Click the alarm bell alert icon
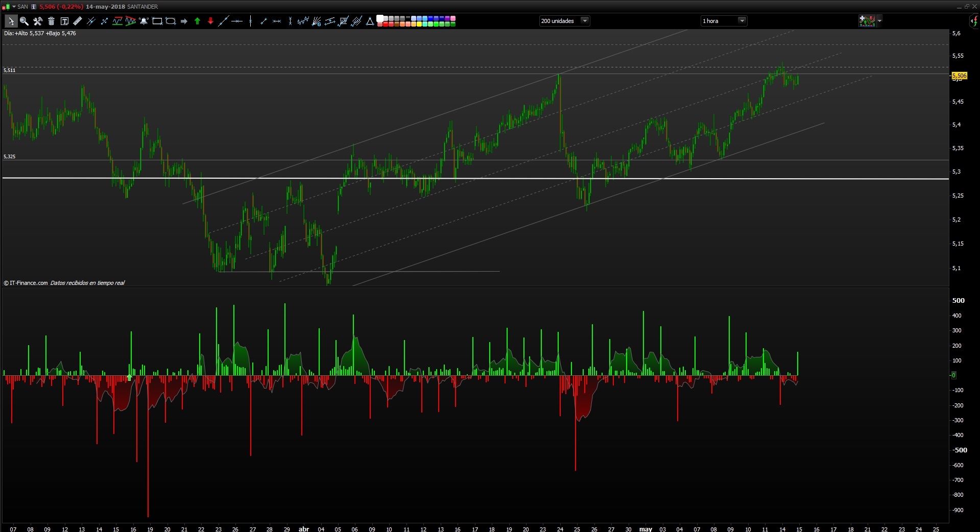The width and height of the screenshot is (980, 532). coord(144,21)
